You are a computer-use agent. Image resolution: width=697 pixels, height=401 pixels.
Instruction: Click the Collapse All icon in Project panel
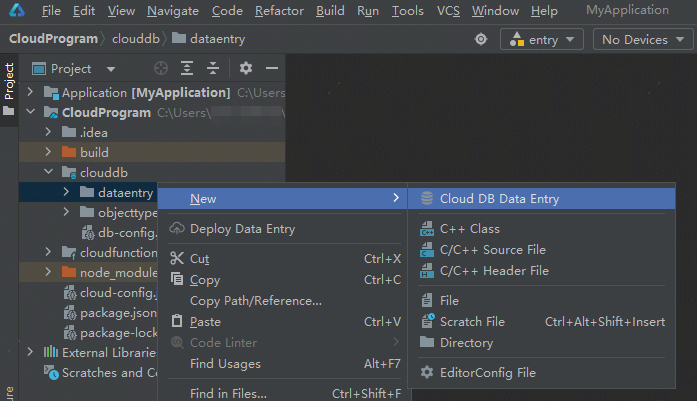pos(212,69)
